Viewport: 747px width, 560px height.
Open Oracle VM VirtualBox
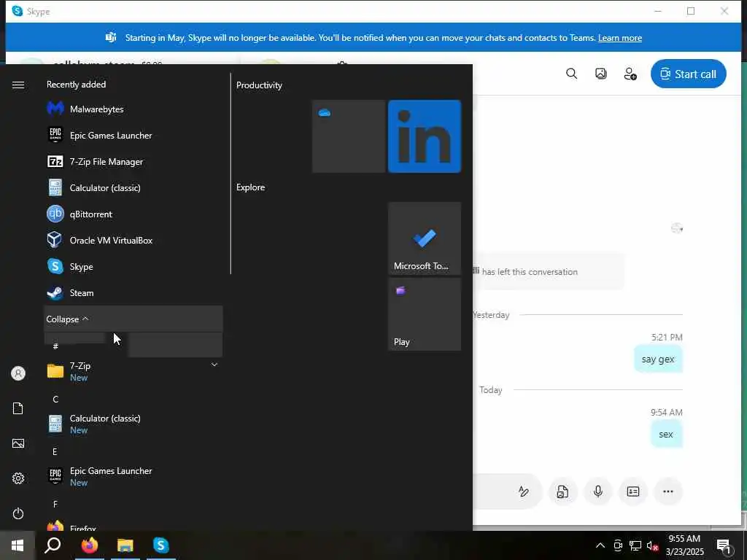133,240
